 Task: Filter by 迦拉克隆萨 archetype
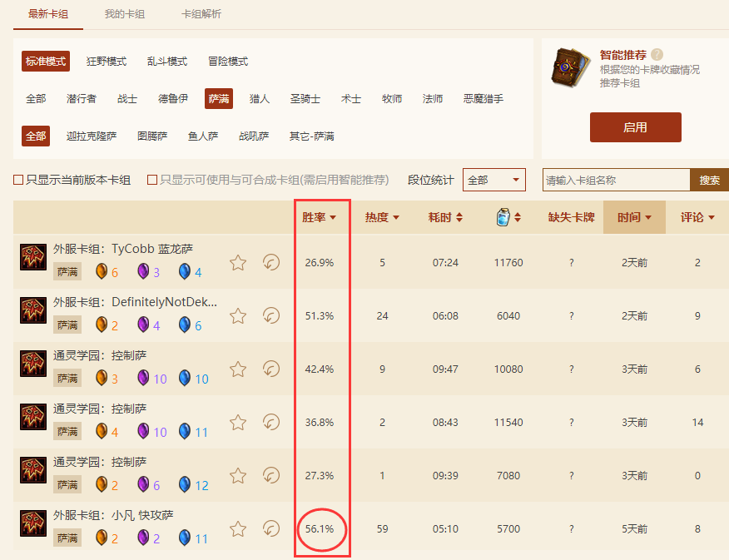92,136
